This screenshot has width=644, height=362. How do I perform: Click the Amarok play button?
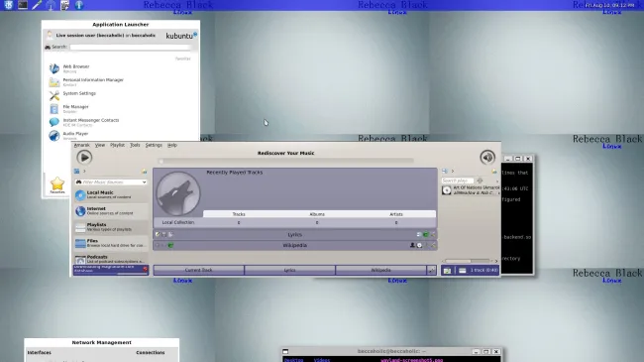pos(84,157)
